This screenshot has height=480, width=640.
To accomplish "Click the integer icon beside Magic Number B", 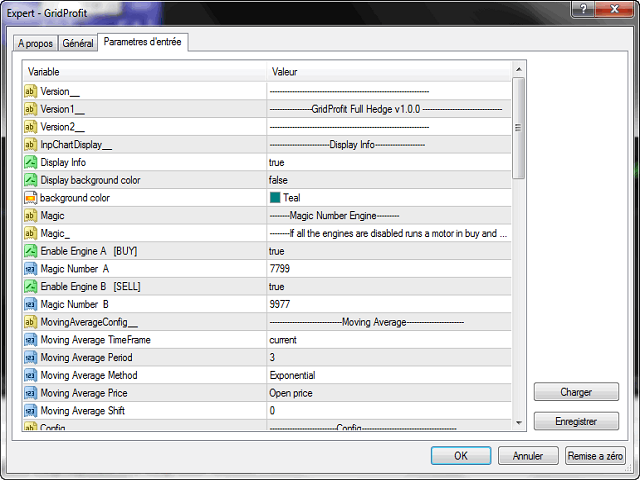I will (x=31, y=304).
